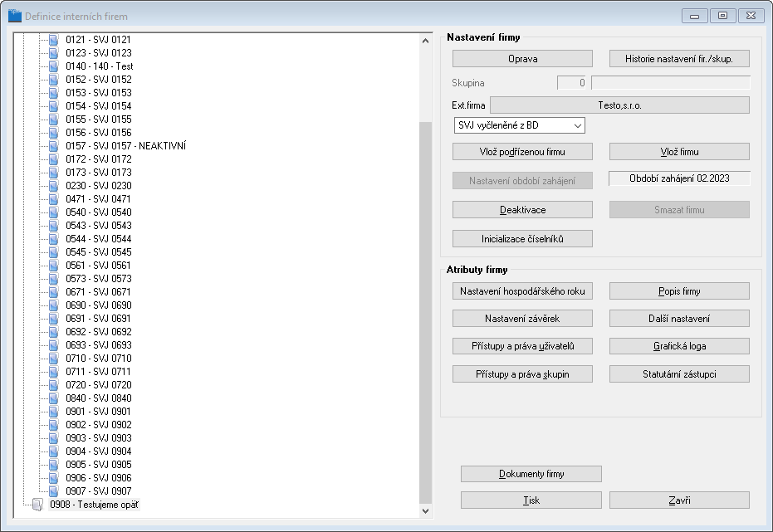Image resolution: width=773 pixels, height=532 pixels.
Task: Open the SVJ vyčleněné z BD dropdown
Action: tap(519, 125)
